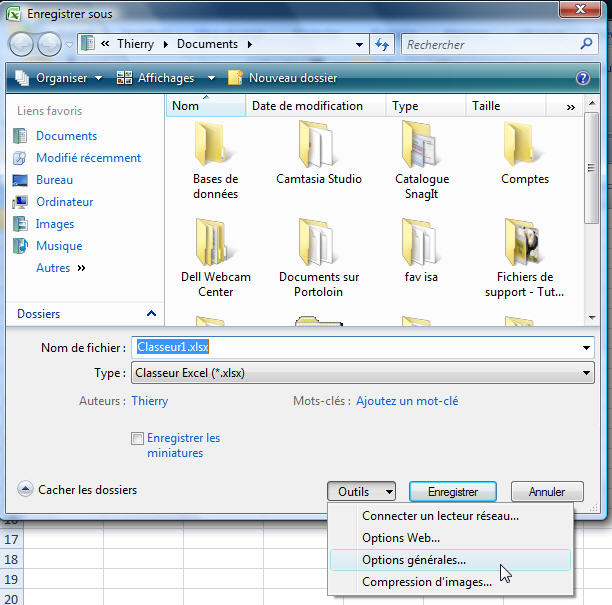This screenshot has width=612, height=605.
Task: Click the file list vertical scrollbar thumb
Action: tap(592, 168)
